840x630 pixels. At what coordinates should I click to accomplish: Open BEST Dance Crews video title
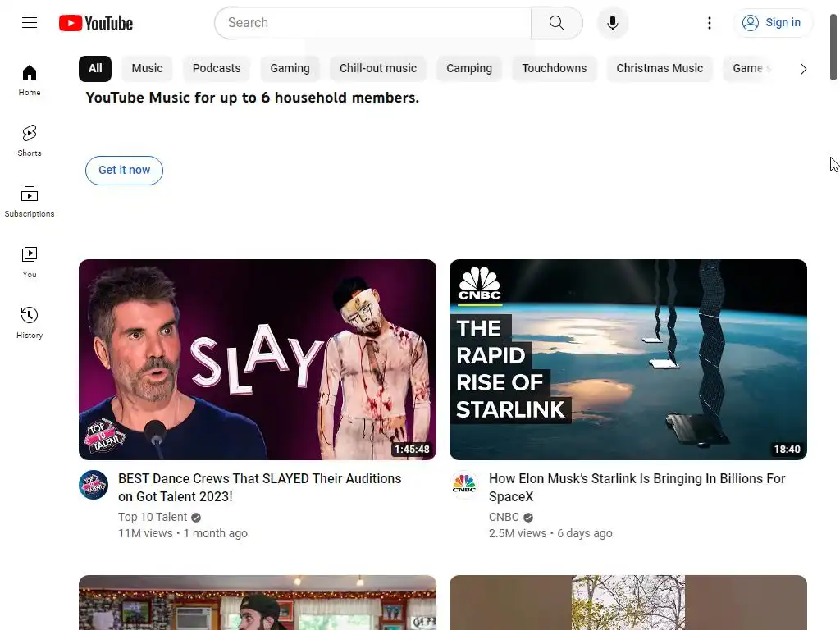click(260, 487)
